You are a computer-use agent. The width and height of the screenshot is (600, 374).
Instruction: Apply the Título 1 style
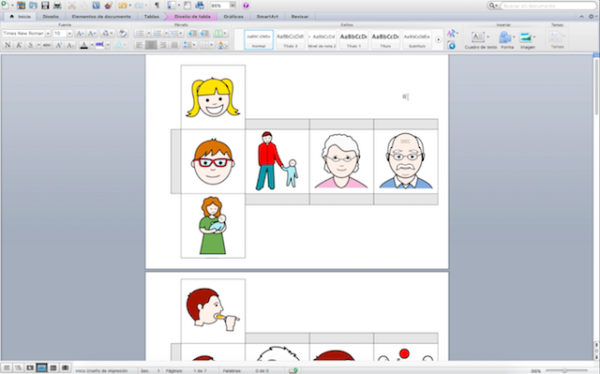click(354, 40)
